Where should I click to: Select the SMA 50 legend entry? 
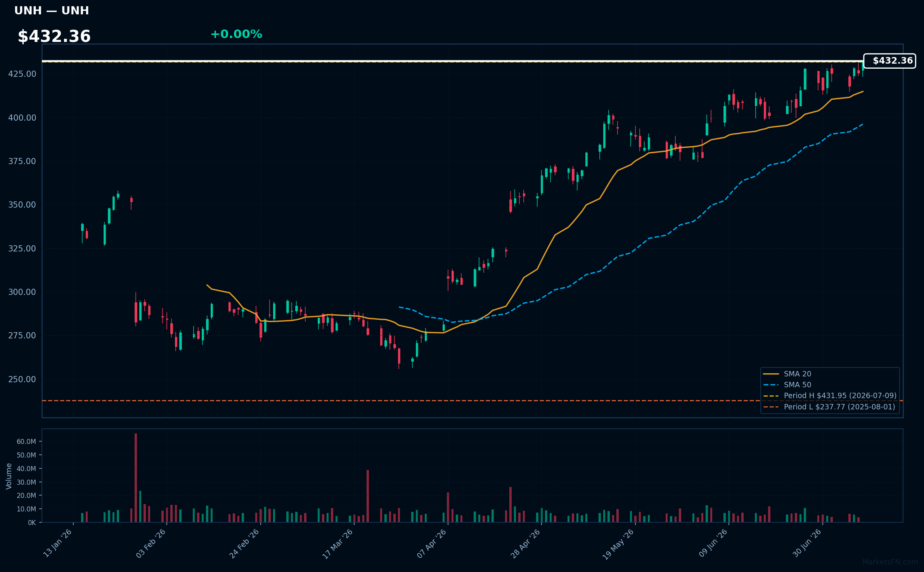[787, 385]
